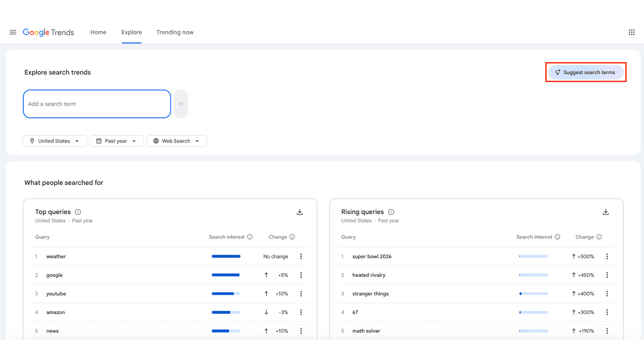
Task: Open more options for super bowl 2026
Action: (607, 256)
